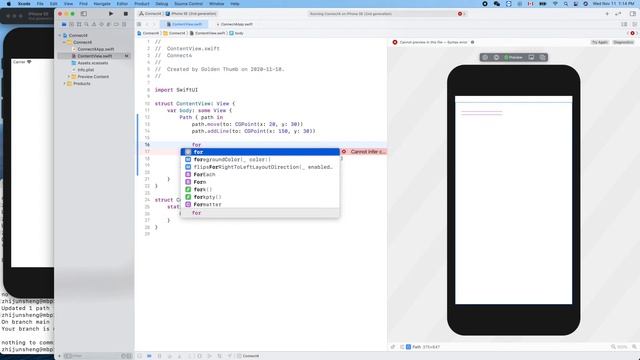
Task: Open the Issue navigator icon
Action: tap(94, 24)
